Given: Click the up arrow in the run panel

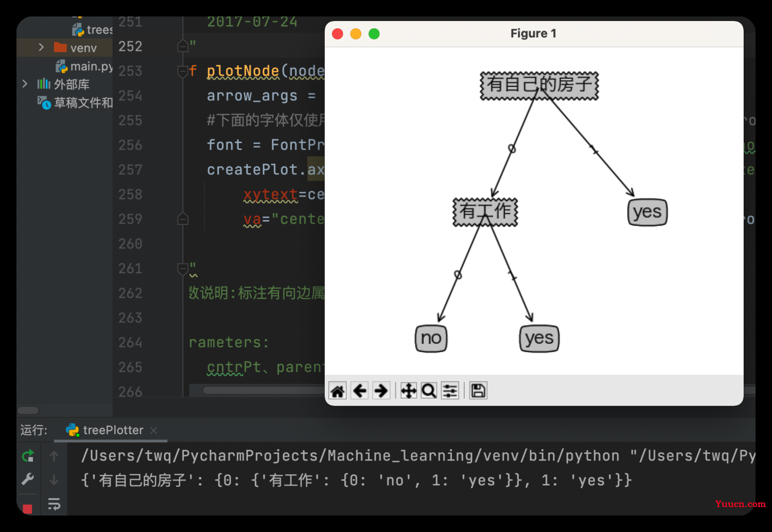Looking at the screenshot, I should pyautogui.click(x=54, y=456).
